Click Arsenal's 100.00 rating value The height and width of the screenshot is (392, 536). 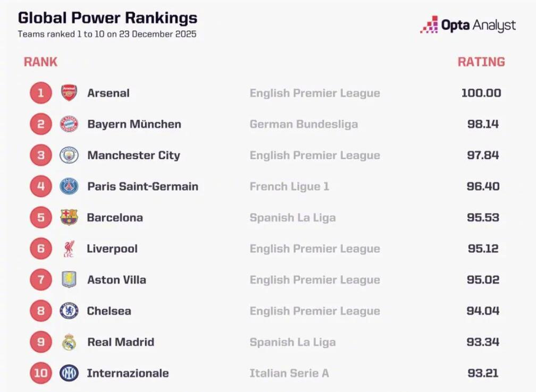coord(481,93)
